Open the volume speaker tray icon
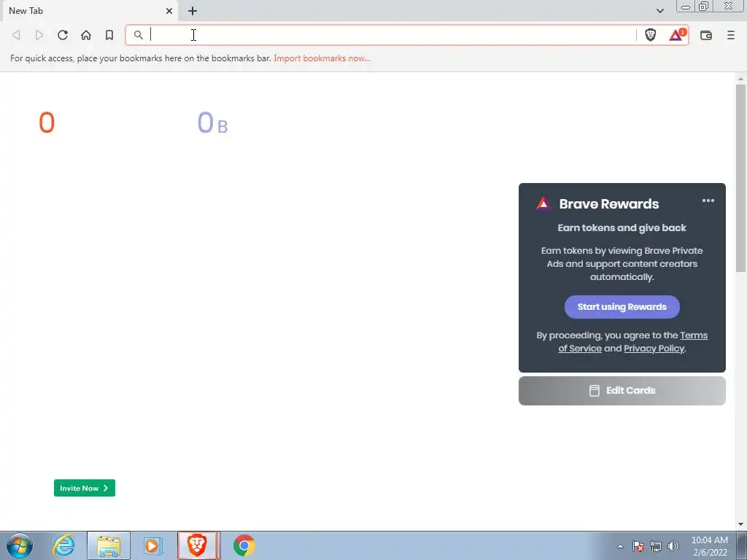The image size is (747, 560). point(673,546)
